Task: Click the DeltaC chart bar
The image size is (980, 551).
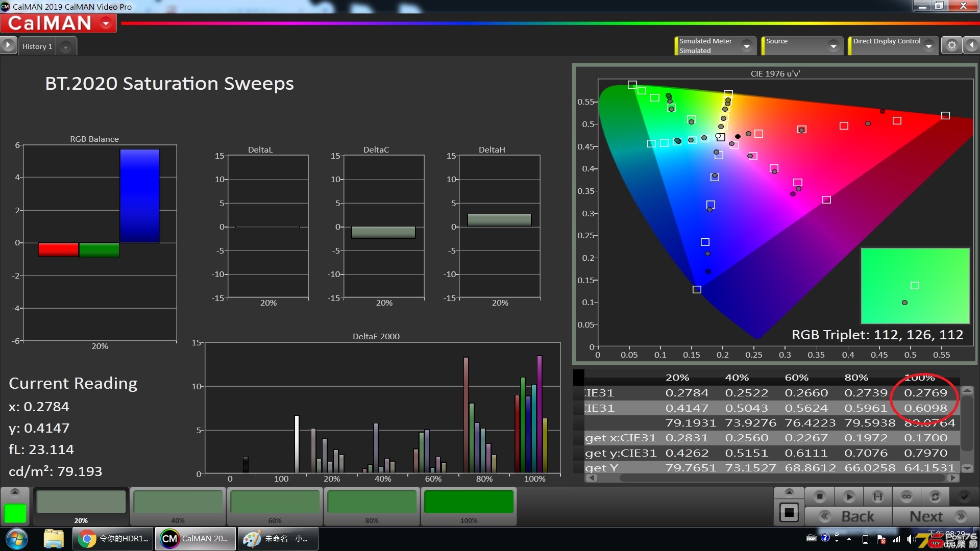Action: 383,232
